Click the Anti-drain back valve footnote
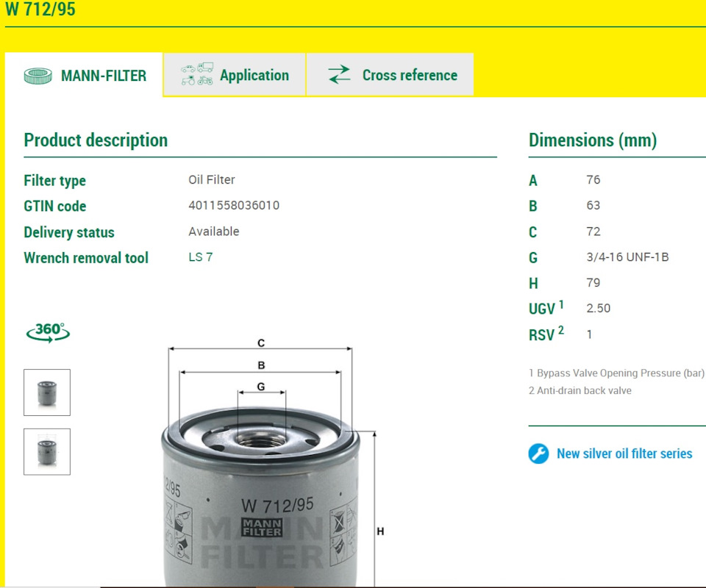This screenshot has height=588, width=706. click(x=580, y=390)
